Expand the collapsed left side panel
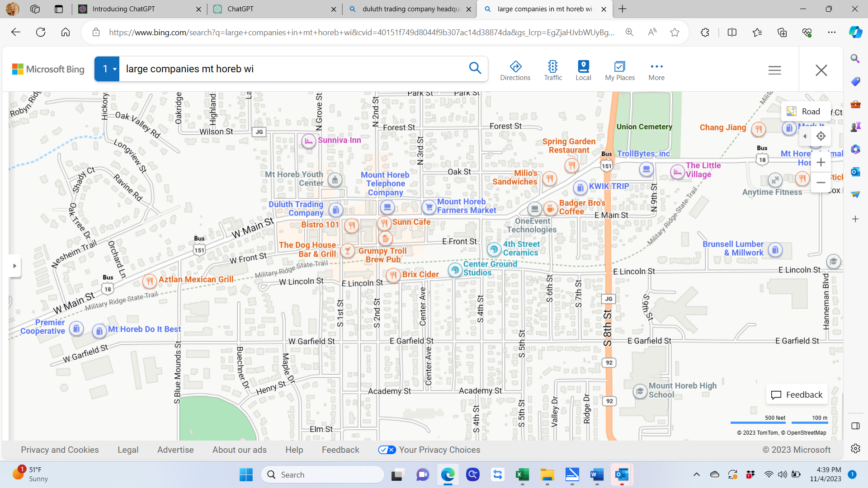This screenshot has height=488, width=868. tap(14, 266)
